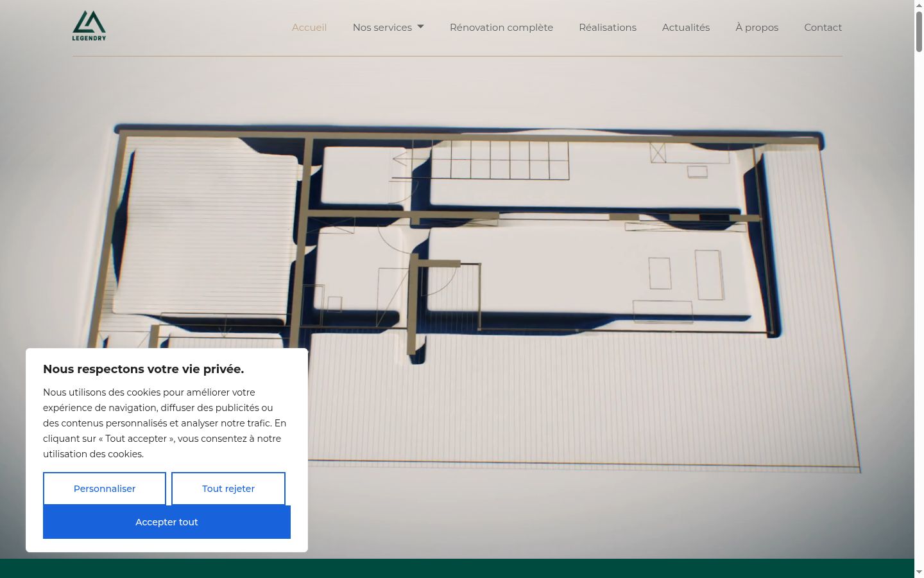The width and height of the screenshot is (924, 578).
Task: Select the heading "Nous respectons votre vie privée."
Action: [144, 369]
